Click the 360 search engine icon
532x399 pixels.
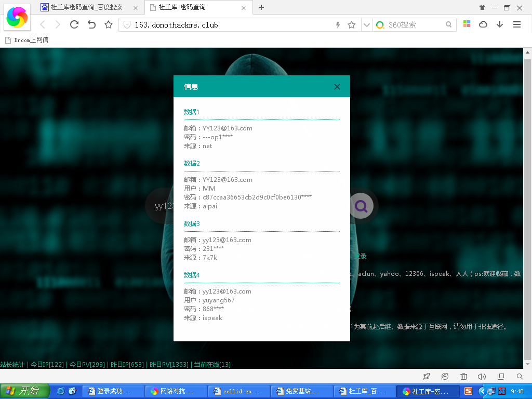[x=380, y=25]
